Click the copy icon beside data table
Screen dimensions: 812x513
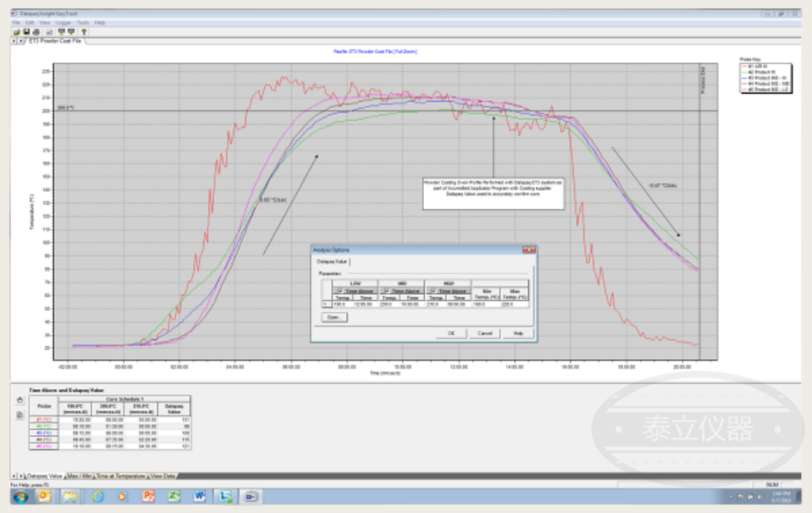click(x=20, y=415)
